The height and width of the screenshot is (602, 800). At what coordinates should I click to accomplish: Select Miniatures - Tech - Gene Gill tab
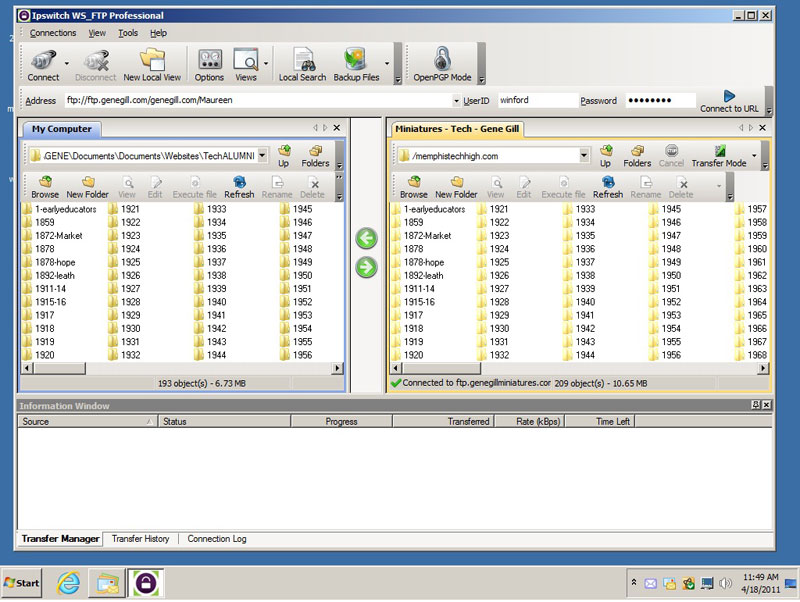(457, 129)
